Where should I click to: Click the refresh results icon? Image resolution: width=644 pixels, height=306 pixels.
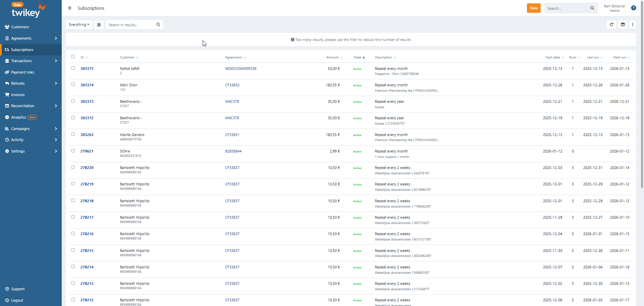coord(611,25)
